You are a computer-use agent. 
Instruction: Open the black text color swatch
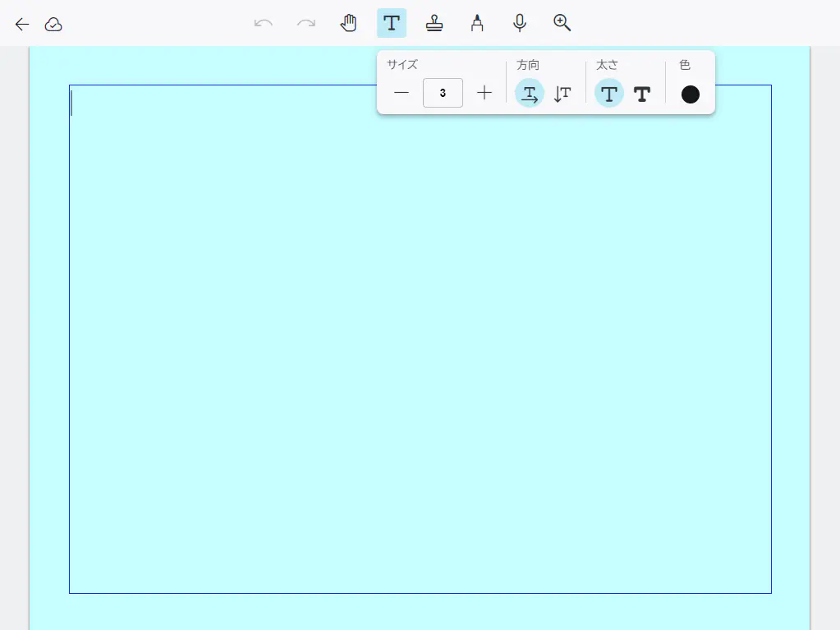coord(691,94)
